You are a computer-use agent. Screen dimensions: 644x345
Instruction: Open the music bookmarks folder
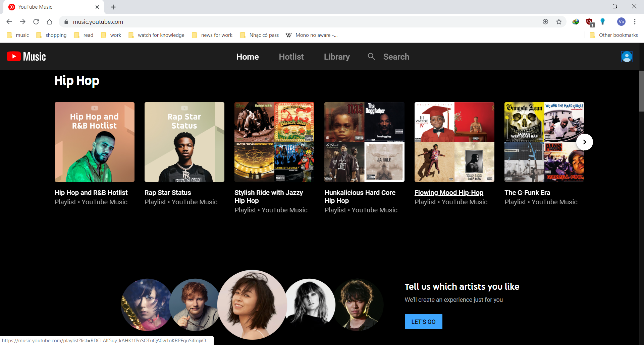[x=18, y=35]
